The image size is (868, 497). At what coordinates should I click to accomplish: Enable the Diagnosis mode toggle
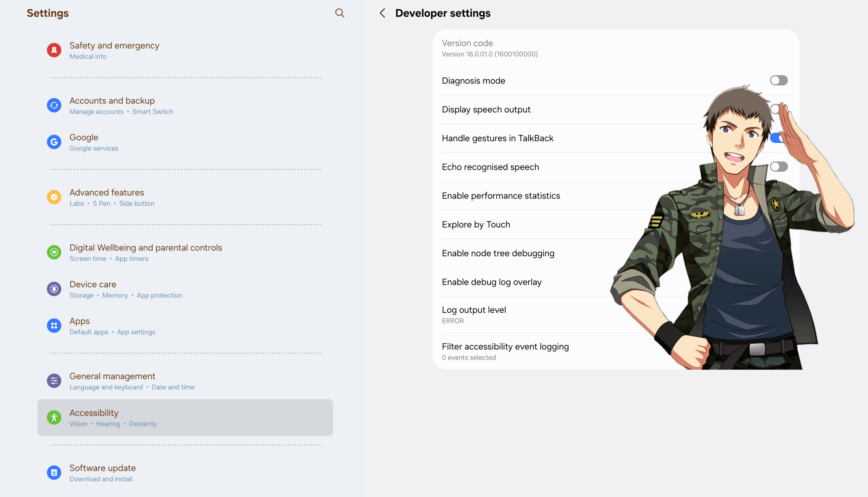[779, 81]
